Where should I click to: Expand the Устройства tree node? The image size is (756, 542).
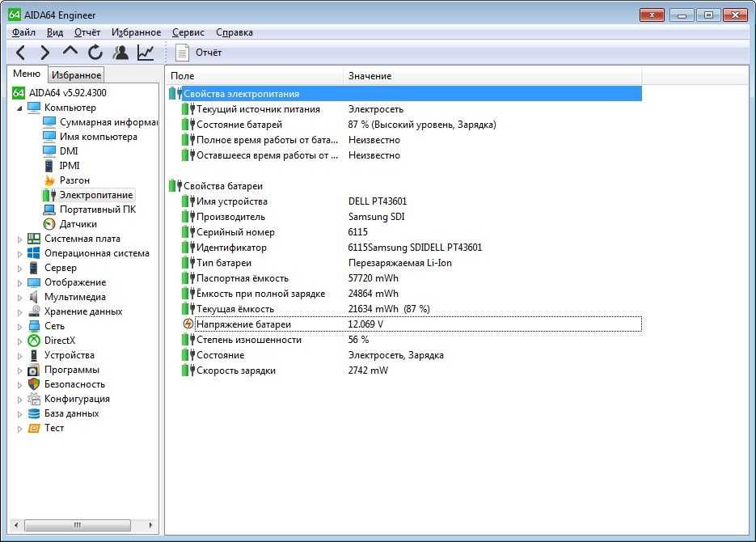coord(19,356)
